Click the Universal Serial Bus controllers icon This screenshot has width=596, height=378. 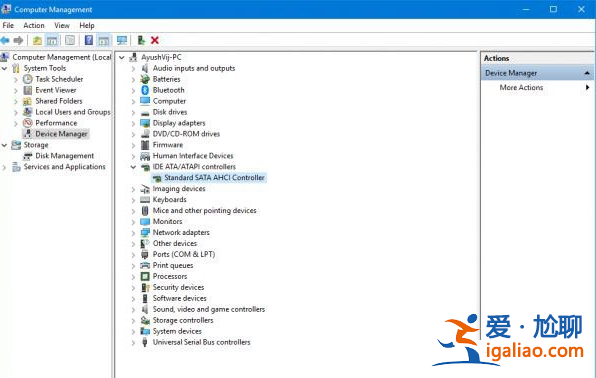tap(145, 342)
